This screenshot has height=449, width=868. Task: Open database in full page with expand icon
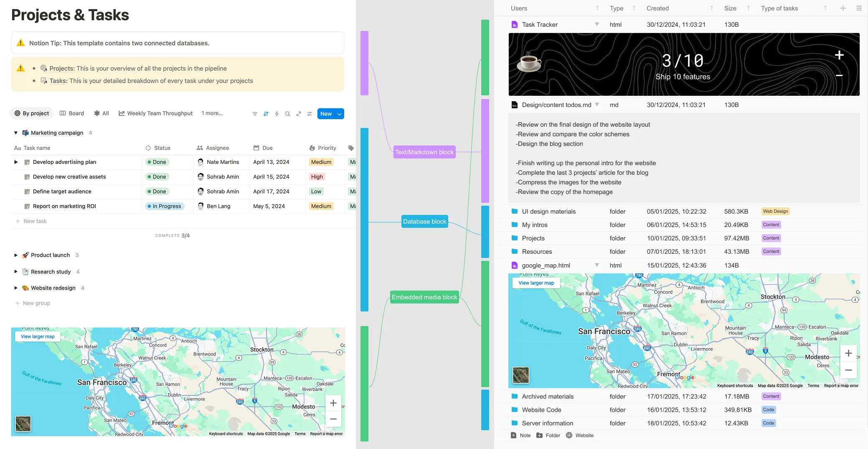tap(299, 114)
